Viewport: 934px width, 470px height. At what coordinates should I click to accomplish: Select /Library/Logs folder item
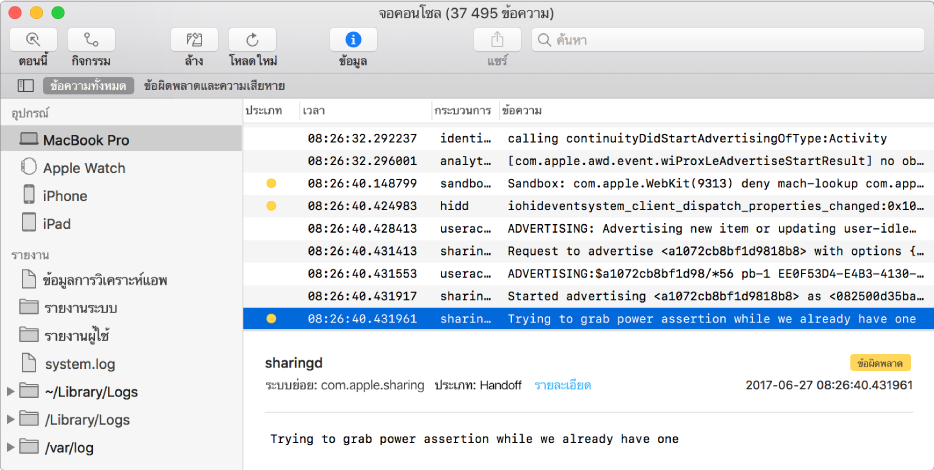click(121, 419)
